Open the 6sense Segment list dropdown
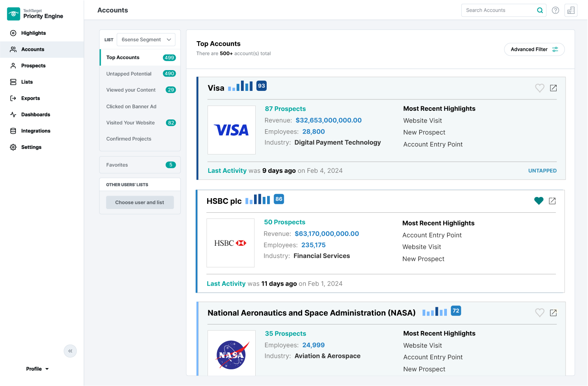The image size is (588, 386). 146,40
